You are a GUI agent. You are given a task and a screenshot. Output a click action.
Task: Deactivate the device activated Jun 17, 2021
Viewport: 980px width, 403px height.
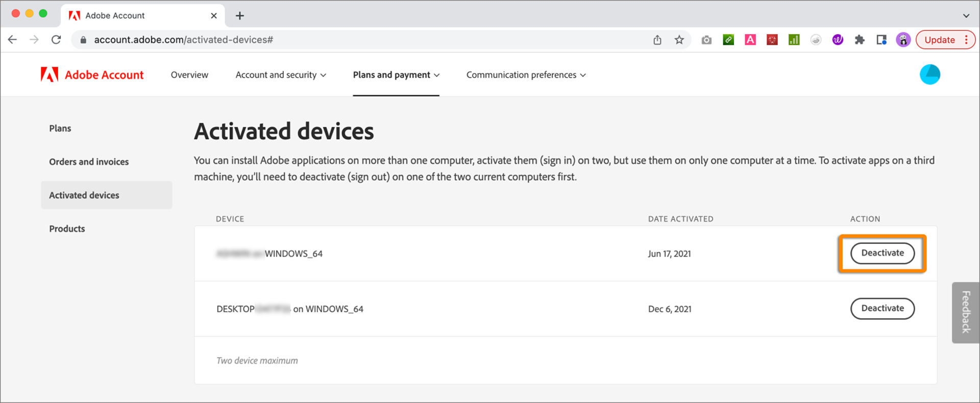882,253
